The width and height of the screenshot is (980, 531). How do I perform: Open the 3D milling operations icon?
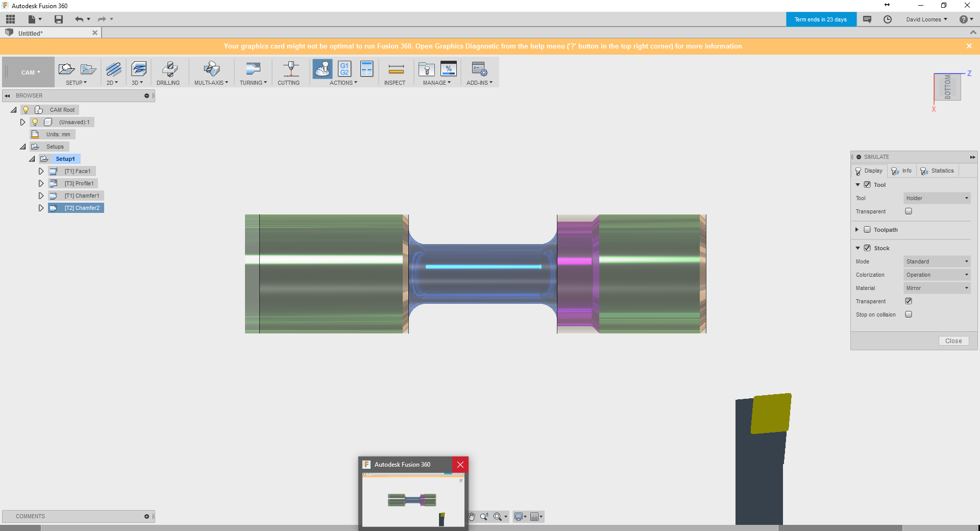tap(138, 69)
